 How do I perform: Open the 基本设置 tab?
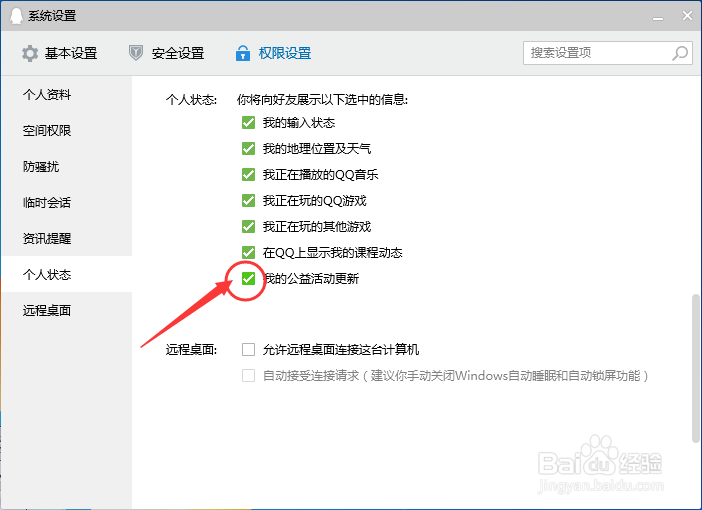pyautogui.click(x=59, y=53)
